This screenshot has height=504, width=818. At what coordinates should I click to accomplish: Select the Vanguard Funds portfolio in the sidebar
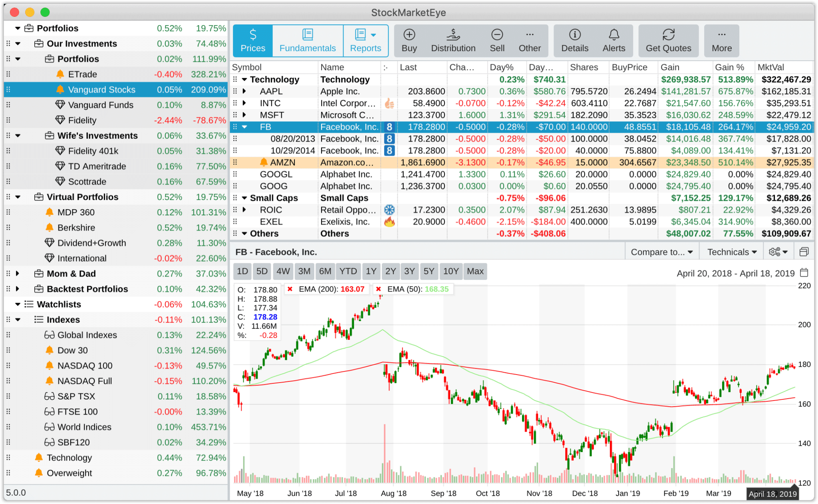100,105
